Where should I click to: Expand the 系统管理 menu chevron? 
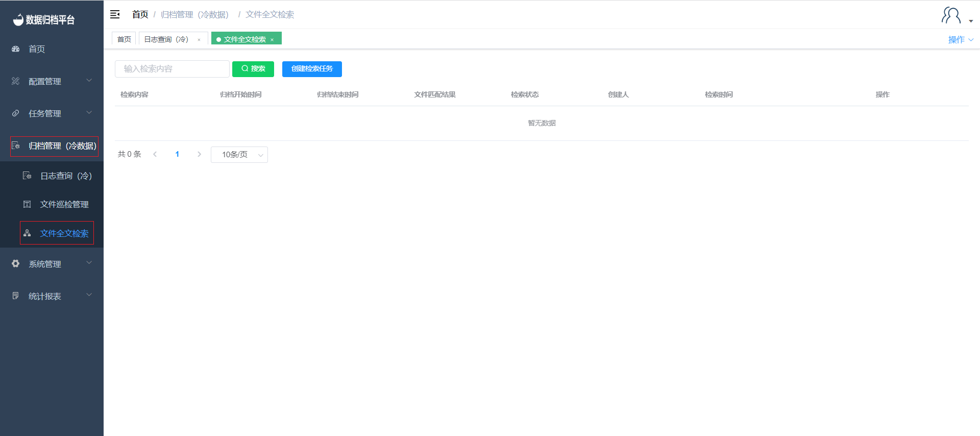pyautogui.click(x=89, y=262)
